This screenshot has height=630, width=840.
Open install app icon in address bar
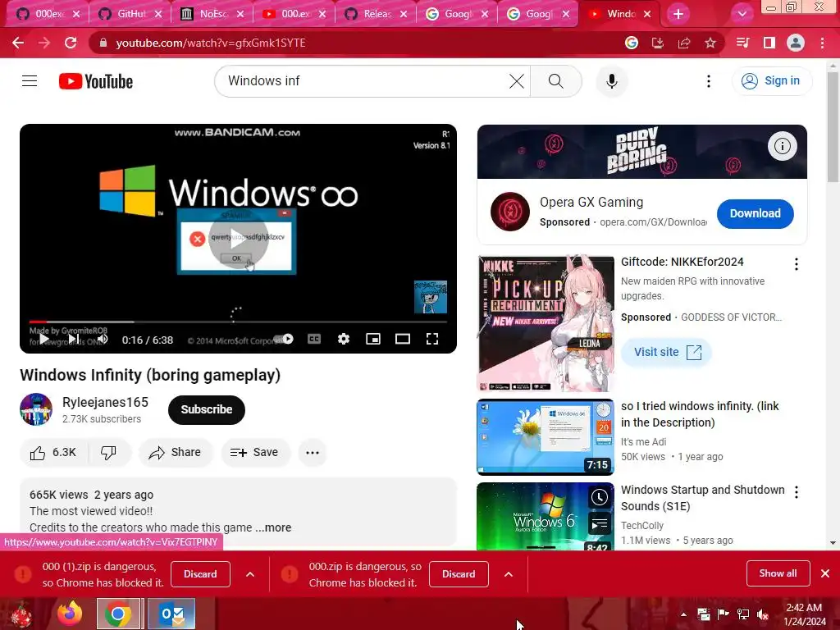point(658,43)
